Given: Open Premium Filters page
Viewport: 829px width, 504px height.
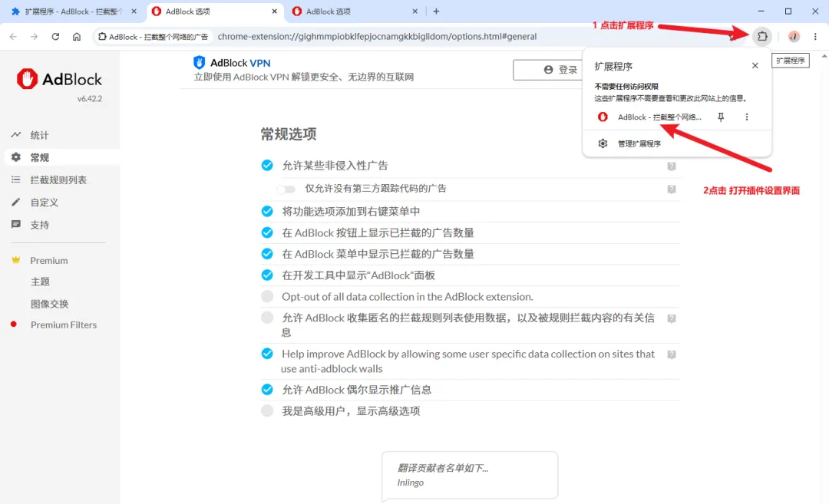Looking at the screenshot, I should 64,325.
